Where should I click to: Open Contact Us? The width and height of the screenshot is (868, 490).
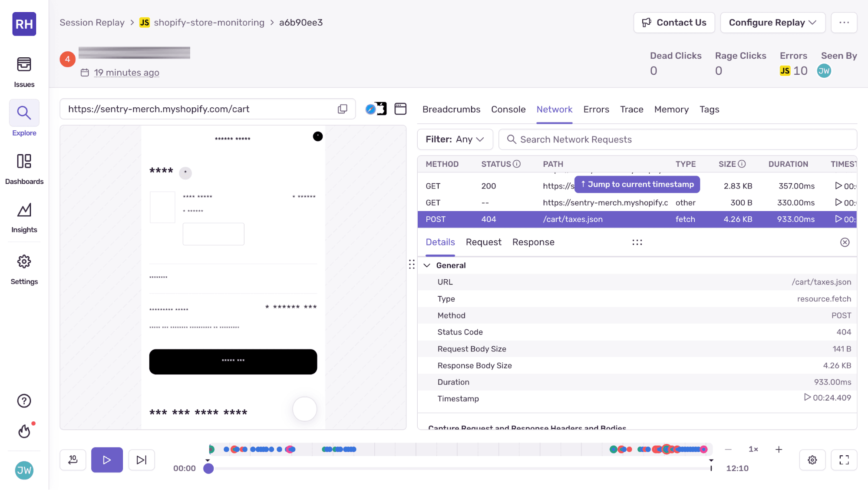[x=674, y=22]
